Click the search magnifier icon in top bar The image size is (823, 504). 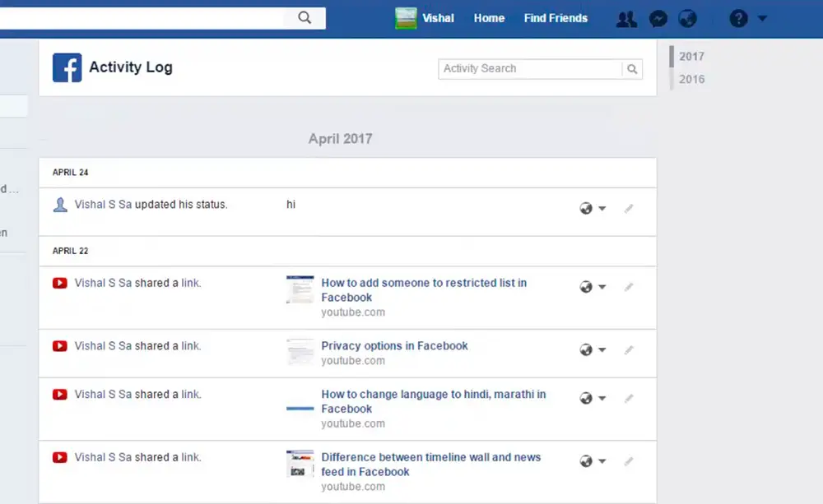(x=305, y=17)
